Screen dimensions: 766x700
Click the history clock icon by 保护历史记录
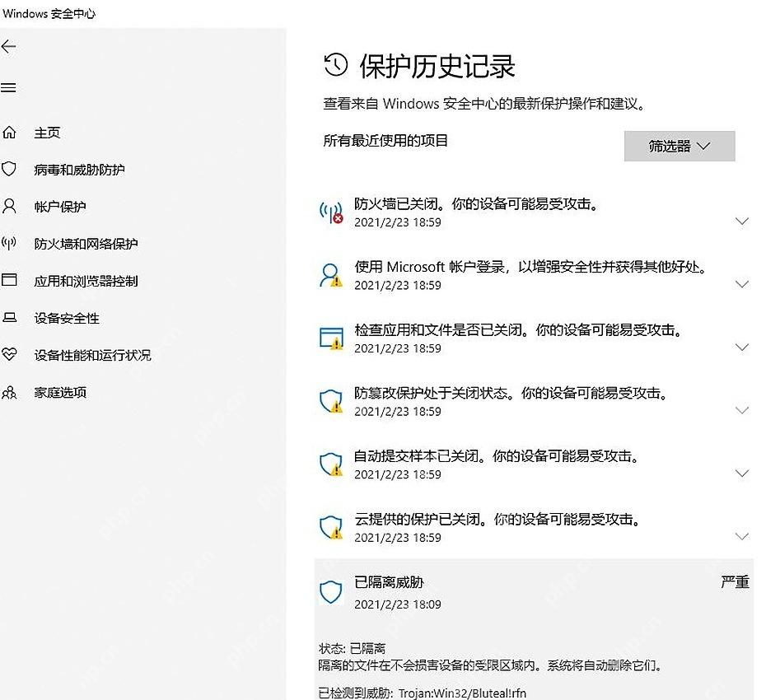(x=335, y=65)
